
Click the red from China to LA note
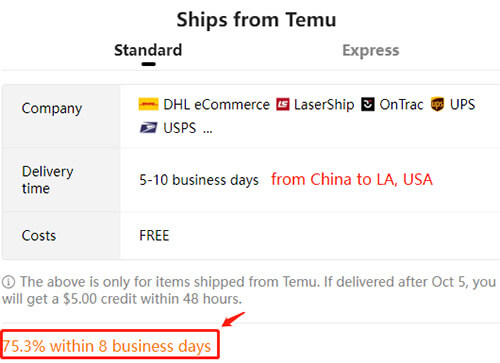click(352, 179)
